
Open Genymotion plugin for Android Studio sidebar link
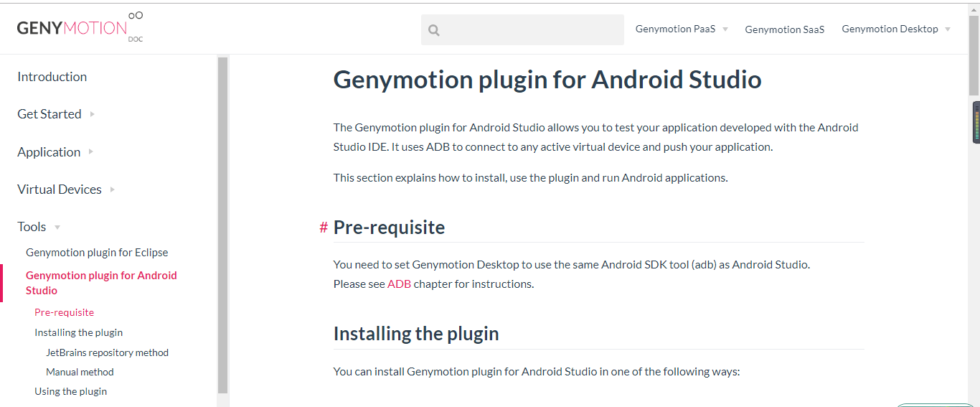tap(101, 283)
